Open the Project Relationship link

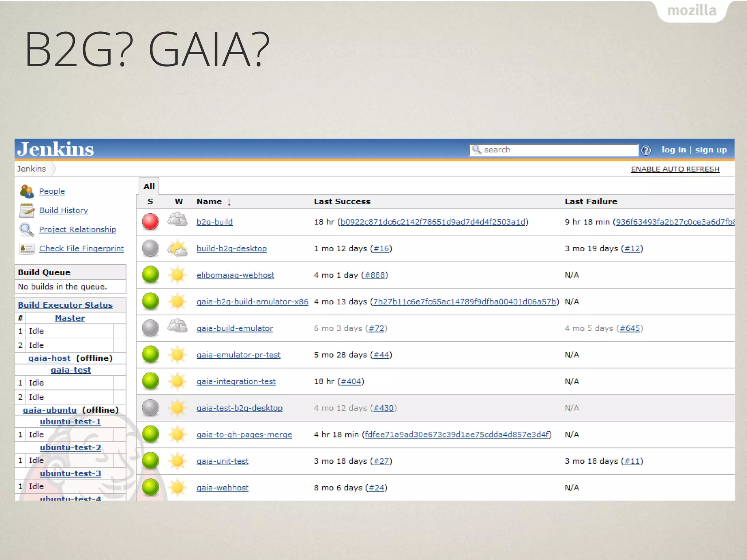pos(78,229)
